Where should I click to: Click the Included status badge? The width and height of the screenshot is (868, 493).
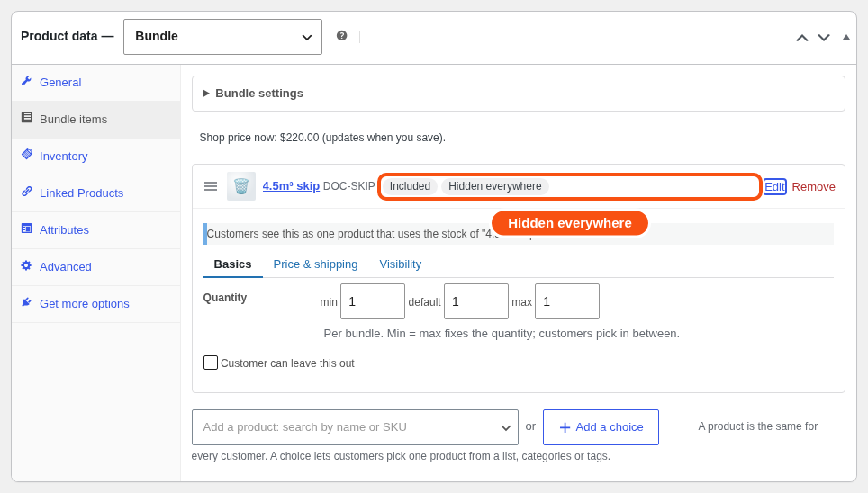(x=410, y=186)
